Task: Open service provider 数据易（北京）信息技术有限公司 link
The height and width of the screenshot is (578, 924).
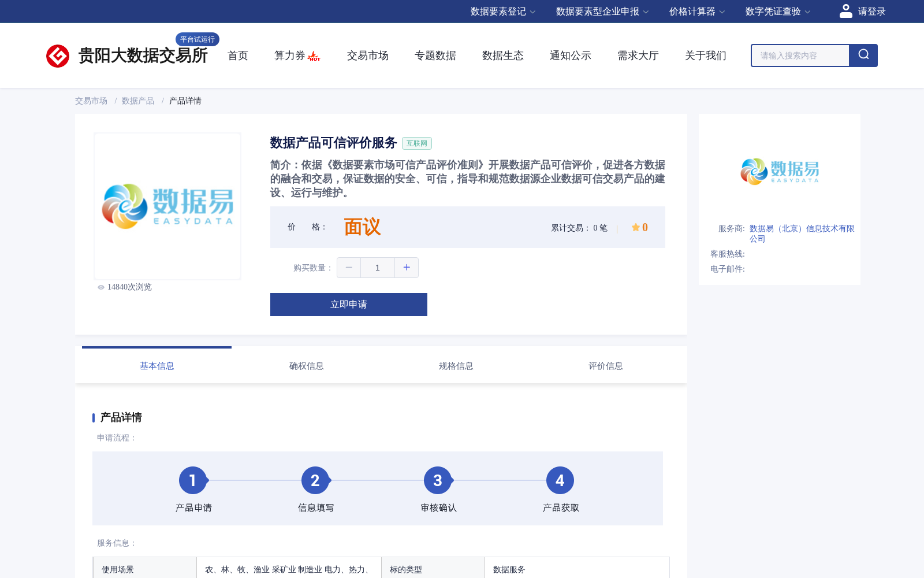Action: click(x=802, y=234)
